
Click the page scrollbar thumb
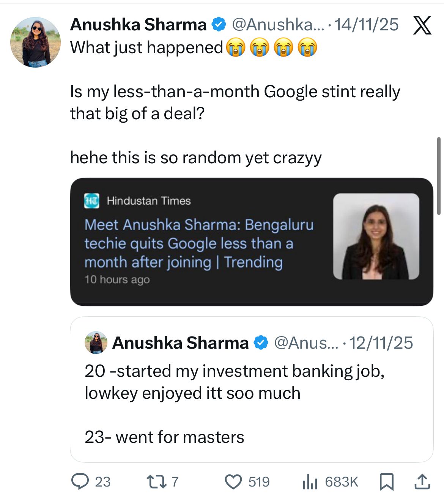[439, 176]
